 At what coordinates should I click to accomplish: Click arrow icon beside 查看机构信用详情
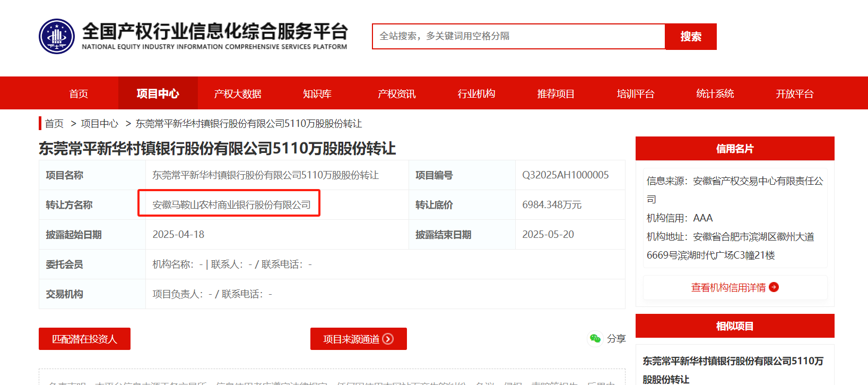point(774,287)
